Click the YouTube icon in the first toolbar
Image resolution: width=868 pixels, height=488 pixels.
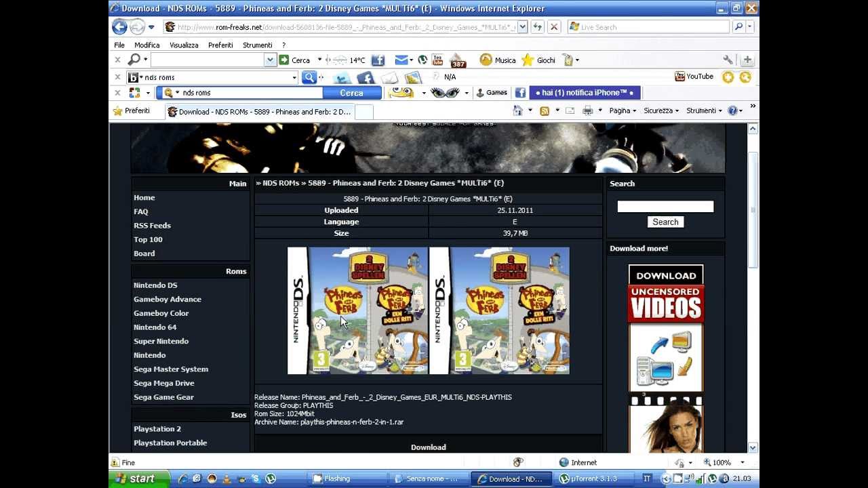[437, 60]
